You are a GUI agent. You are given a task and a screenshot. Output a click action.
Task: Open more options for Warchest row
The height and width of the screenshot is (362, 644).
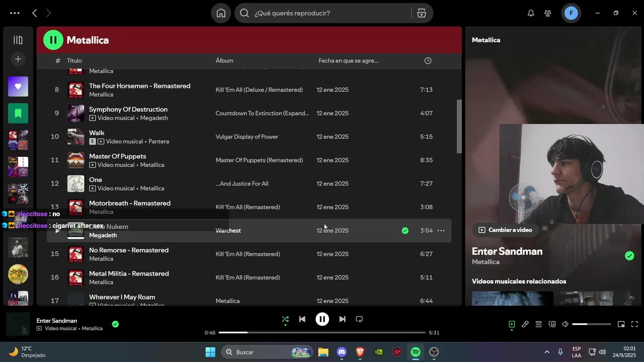(441, 231)
